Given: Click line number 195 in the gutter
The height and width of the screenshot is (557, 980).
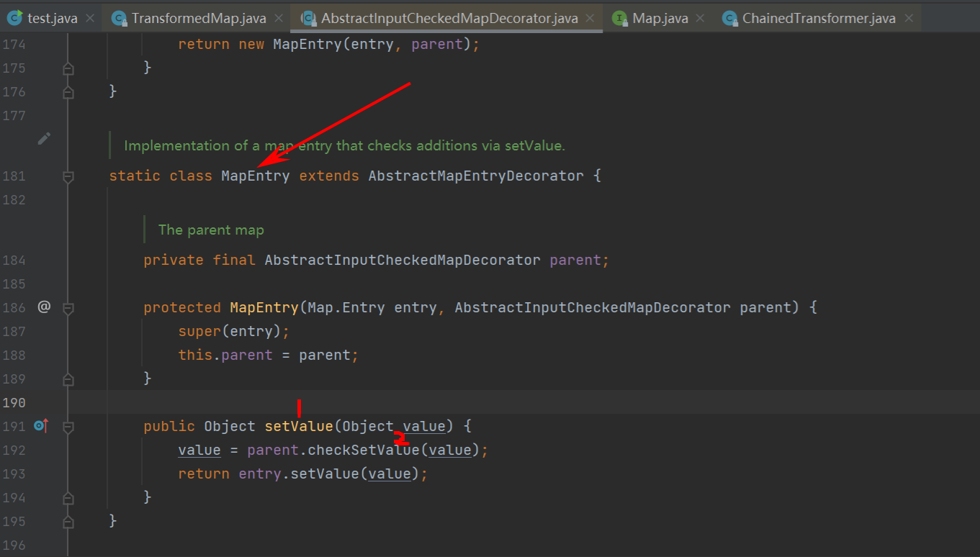Looking at the screenshot, I should tap(14, 521).
